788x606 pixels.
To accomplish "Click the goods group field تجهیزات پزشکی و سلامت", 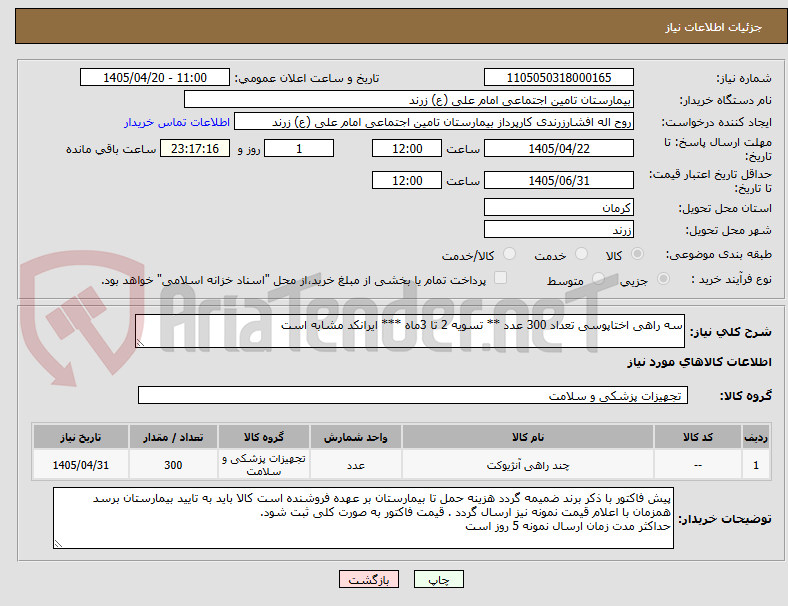I will pos(413,395).
